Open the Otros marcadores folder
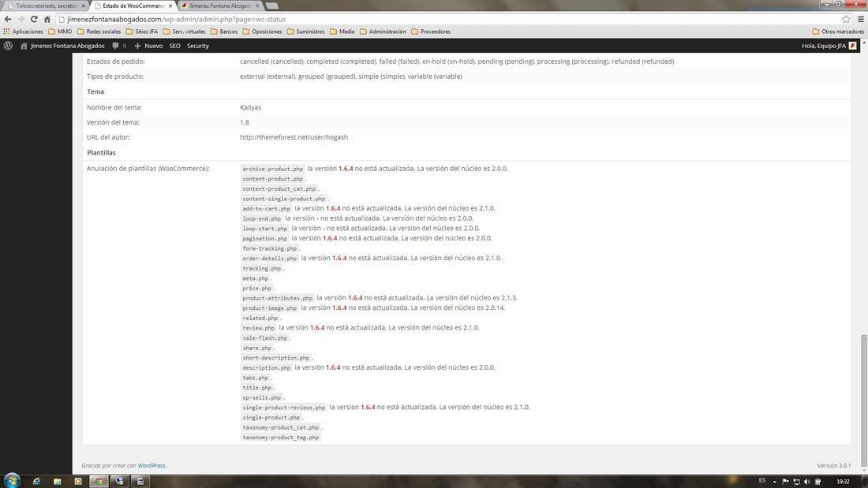The height and width of the screenshot is (488, 868). pyautogui.click(x=837, y=32)
